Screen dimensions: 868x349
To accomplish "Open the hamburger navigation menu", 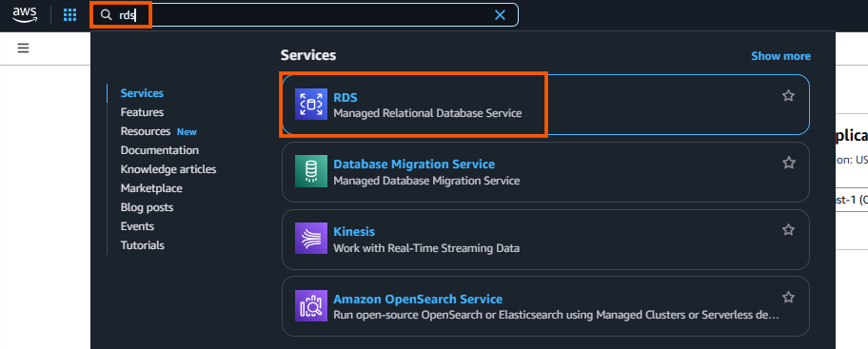I will (23, 48).
